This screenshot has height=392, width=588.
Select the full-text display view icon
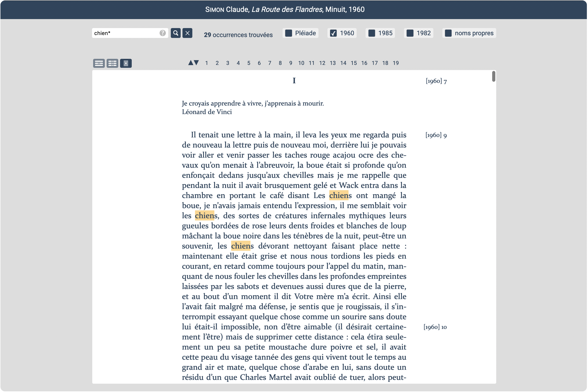click(126, 63)
